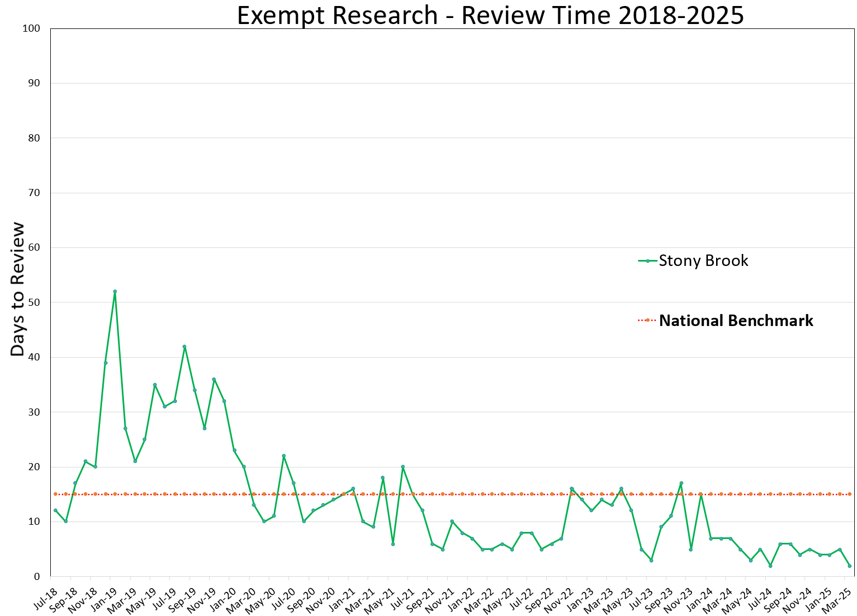Screen dimensions: 857x616
Task: Click the red dotted National Benchmark legend marker
Action: click(647, 321)
